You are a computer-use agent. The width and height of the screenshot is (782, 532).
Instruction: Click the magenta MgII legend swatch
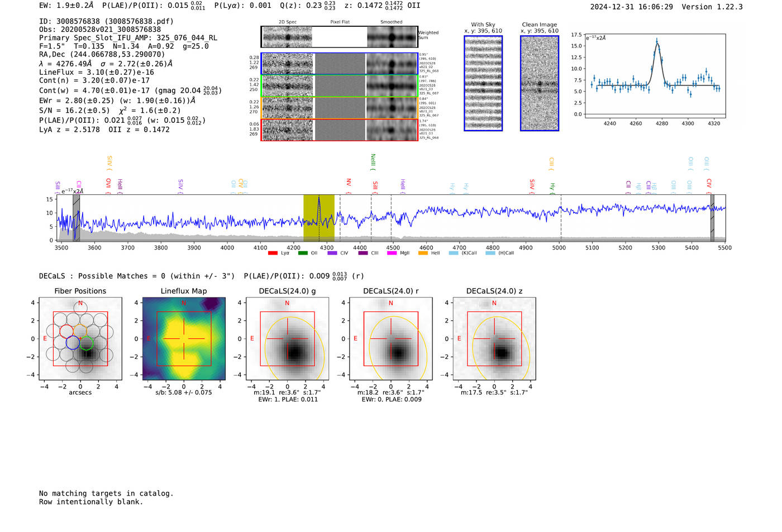pos(393,253)
